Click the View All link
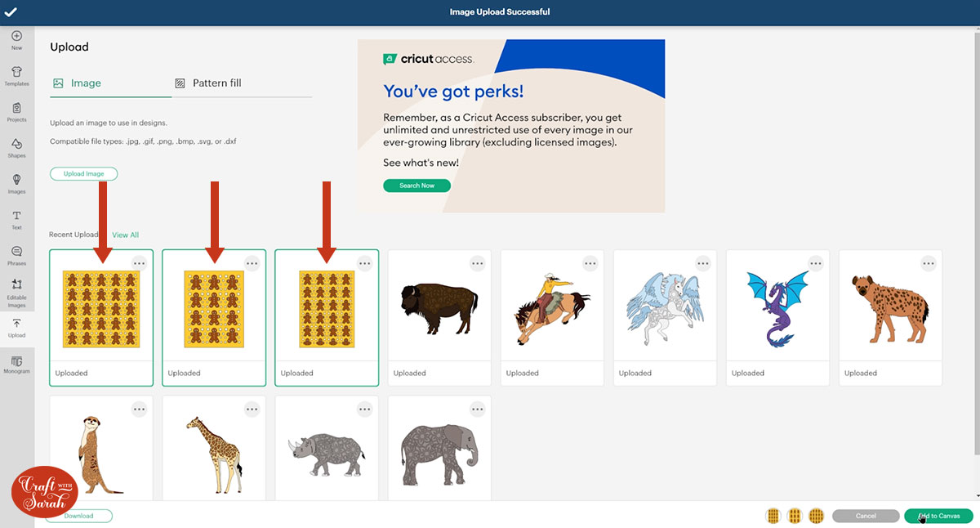Image resolution: width=980 pixels, height=528 pixels. pos(125,235)
